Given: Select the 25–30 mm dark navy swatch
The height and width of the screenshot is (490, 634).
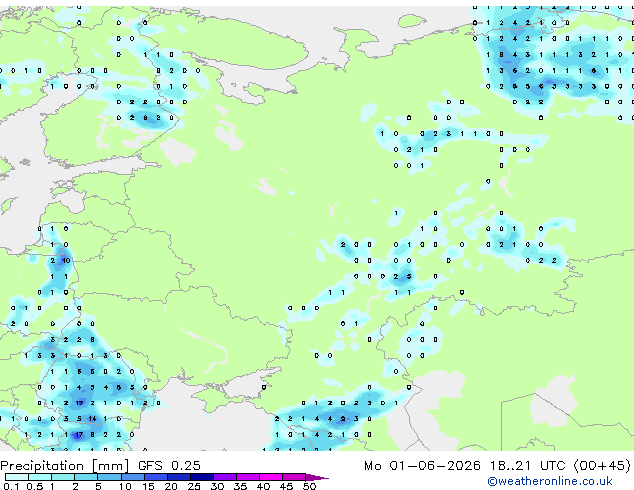Looking at the screenshot, I should 202,477.
